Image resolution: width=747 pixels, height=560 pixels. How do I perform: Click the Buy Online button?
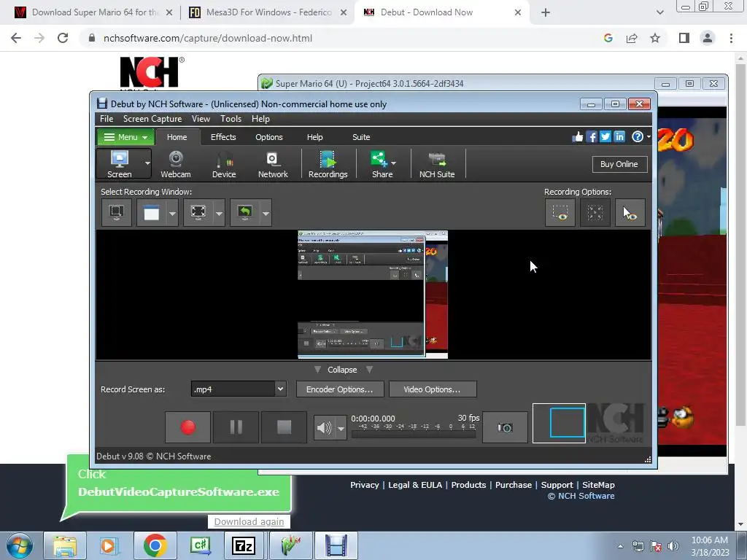click(619, 164)
